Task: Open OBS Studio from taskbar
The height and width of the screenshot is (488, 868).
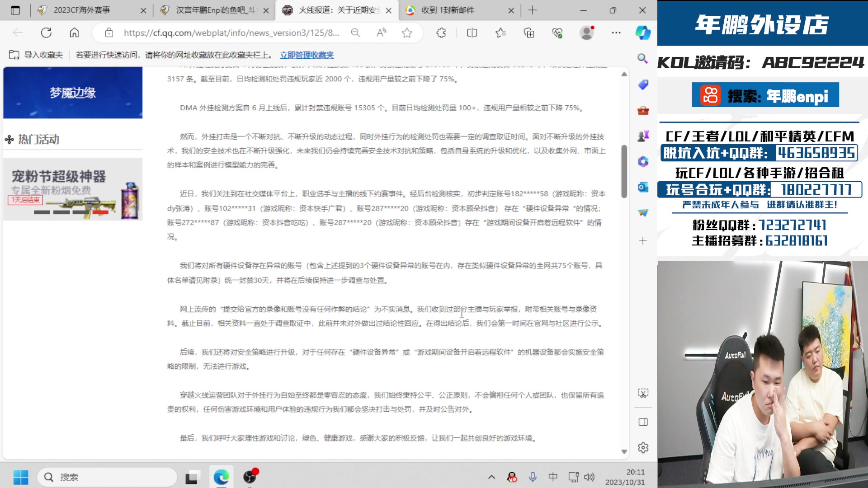Action: pyautogui.click(x=250, y=477)
